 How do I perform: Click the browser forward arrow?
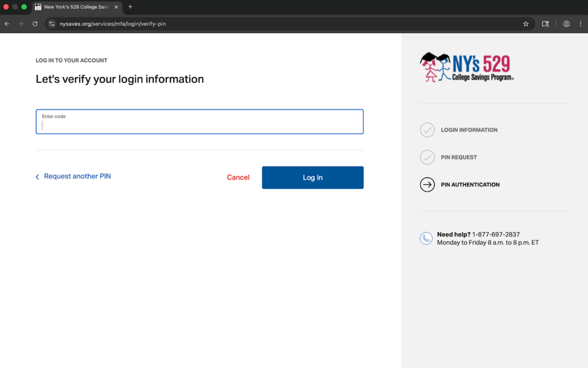[x=21, y=24]
